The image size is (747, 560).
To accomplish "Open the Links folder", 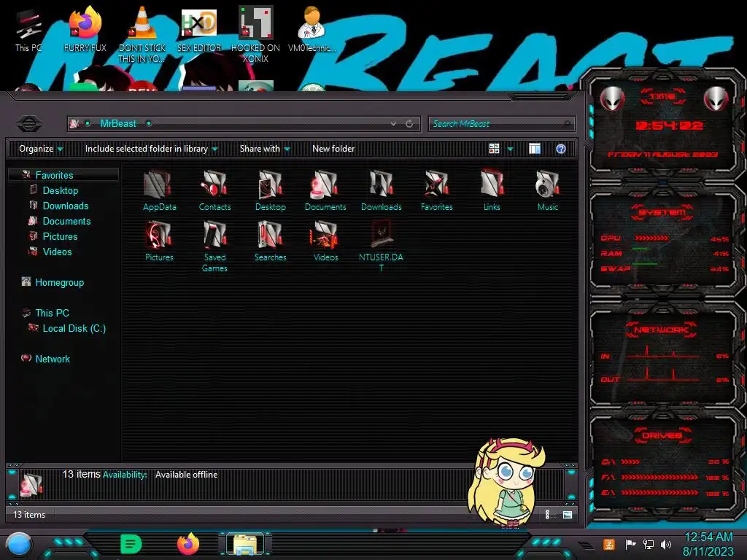I will 492,190.
